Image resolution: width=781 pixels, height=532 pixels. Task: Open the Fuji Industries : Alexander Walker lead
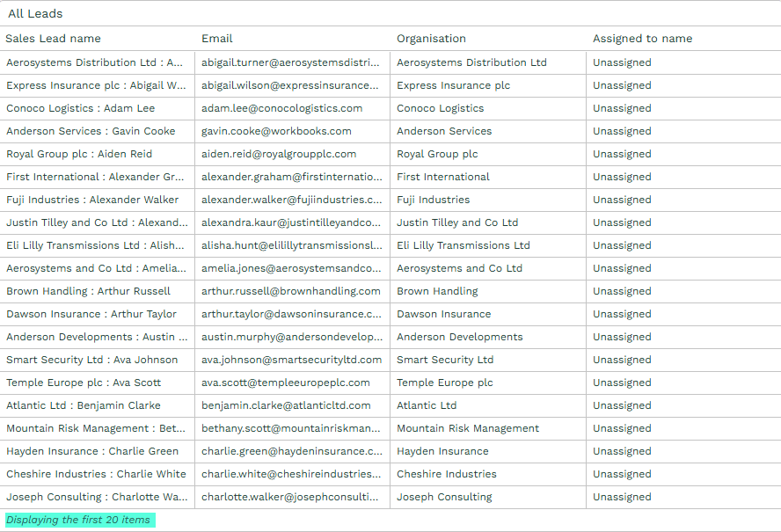pyautogui.click(x=92, y=200)
